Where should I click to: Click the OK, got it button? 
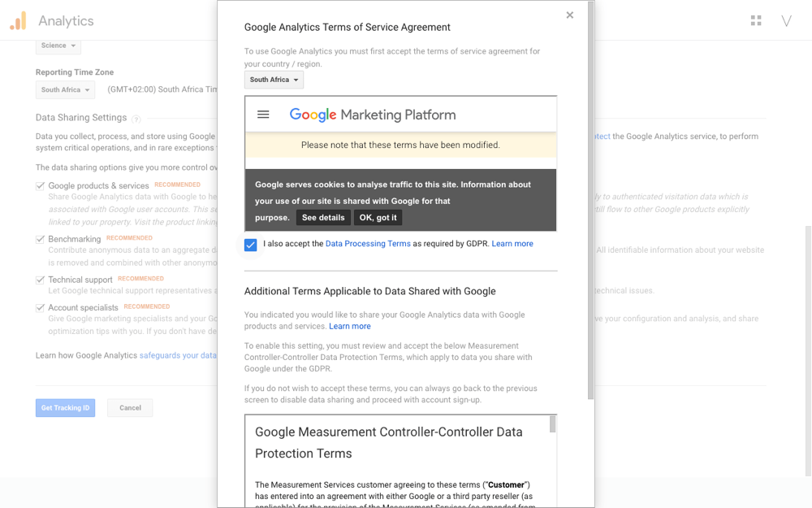(x=378, y=218)
